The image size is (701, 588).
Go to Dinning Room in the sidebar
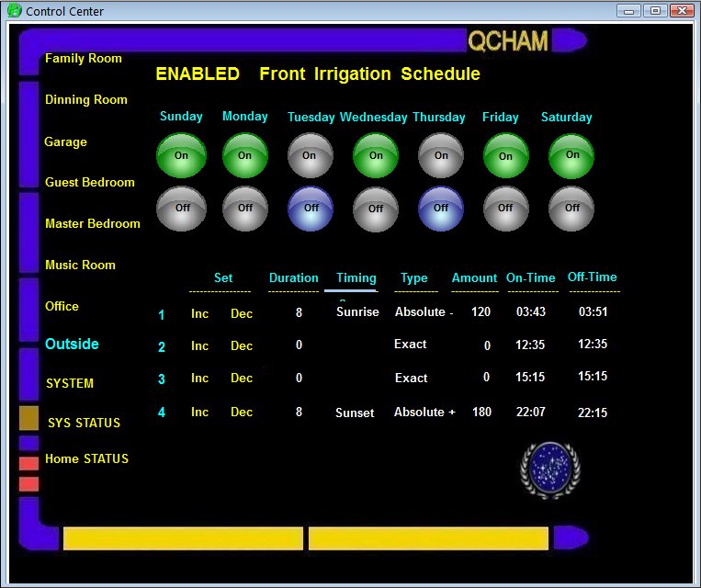(x=86, y=100)
